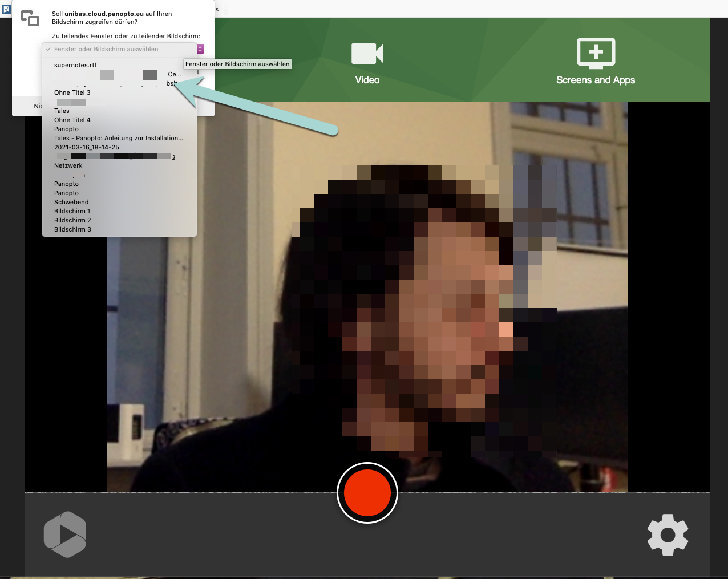This screenshot has width=728, height=579.
Task: Select the 'Schwebend' entry
Action: click(71, 202)
